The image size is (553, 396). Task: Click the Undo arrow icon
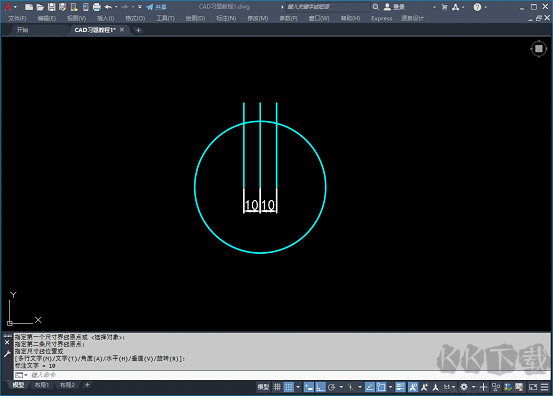pos(108,7)
